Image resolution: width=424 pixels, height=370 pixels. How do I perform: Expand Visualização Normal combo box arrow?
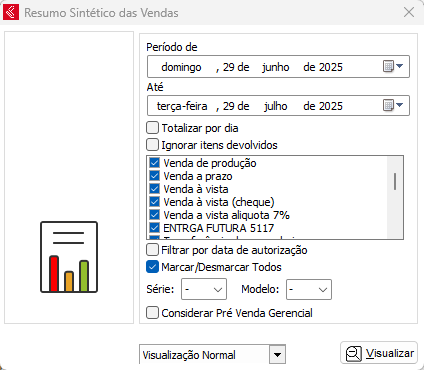[277, 354]
